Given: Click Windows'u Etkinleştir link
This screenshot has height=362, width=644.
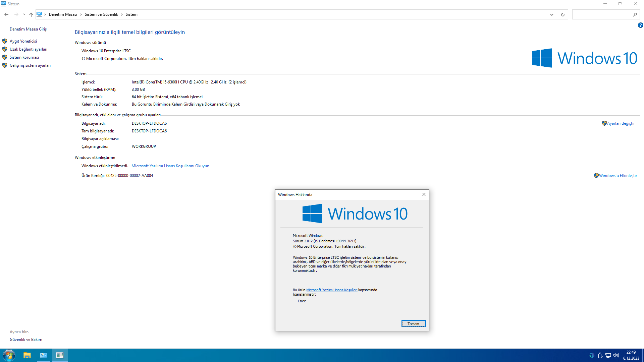Looking at the screenshot, I should tap(618, 176).
